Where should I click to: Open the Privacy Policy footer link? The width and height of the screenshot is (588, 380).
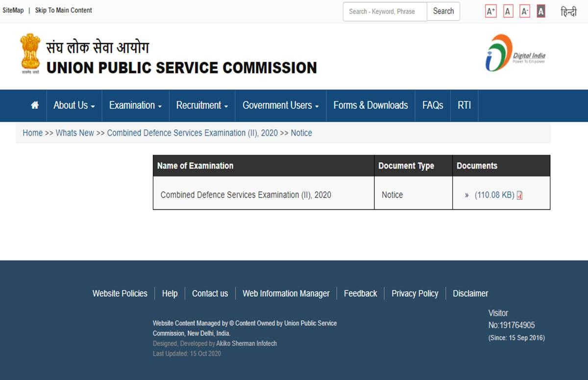(415, 293)
